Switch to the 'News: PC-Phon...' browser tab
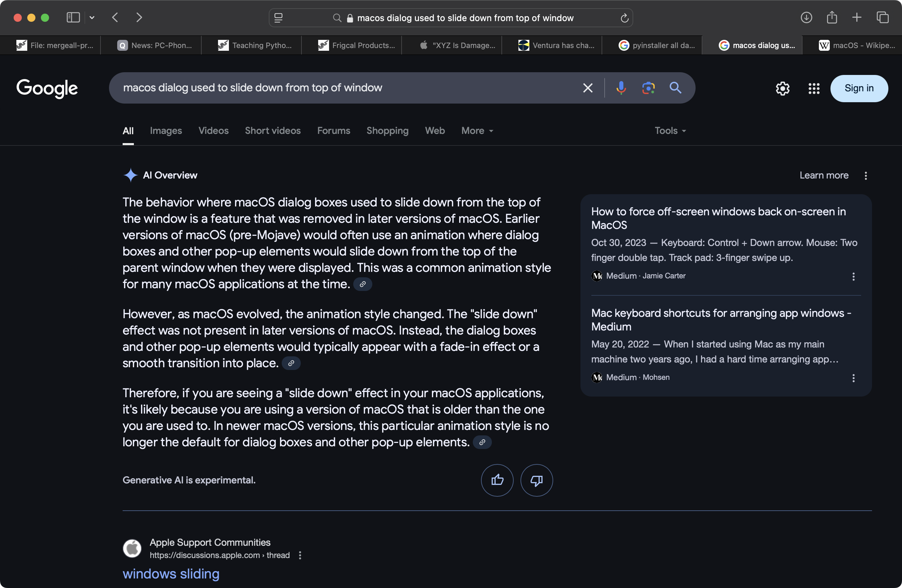902x588 pixels. [x=151, y=46]
